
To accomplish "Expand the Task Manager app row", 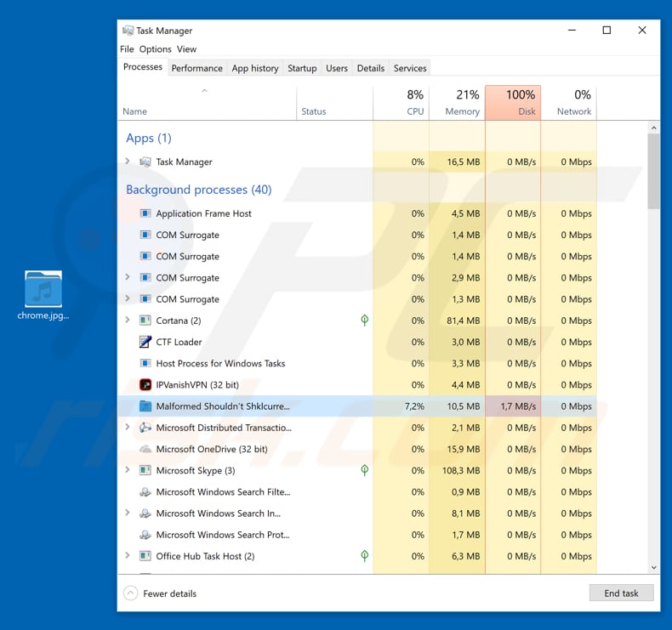I will click(x=128, y=162).
